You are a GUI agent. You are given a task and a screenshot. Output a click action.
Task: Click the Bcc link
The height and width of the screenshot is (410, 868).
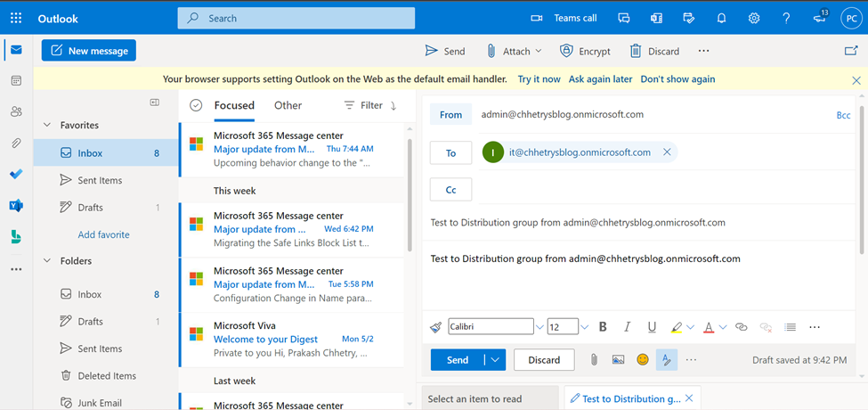pos(843,115)
